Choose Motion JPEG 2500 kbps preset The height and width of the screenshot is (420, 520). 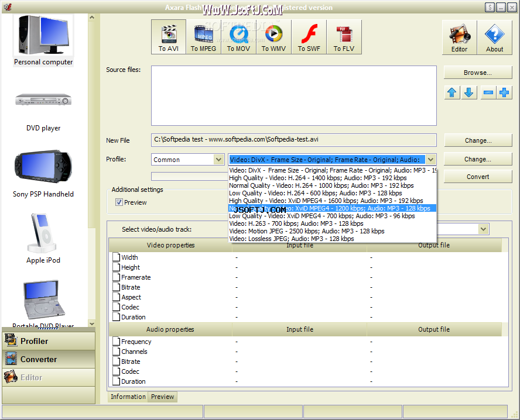click(x=332, y=231)
